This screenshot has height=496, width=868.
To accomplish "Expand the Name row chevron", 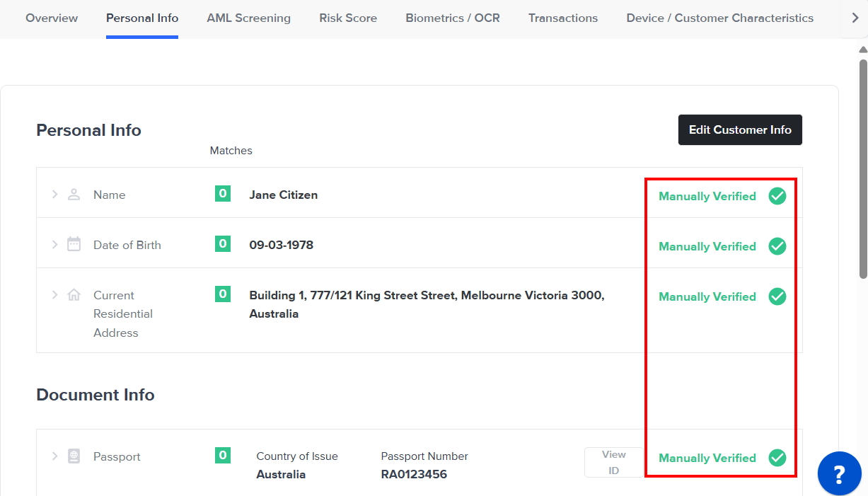I will tap(54, 195).
